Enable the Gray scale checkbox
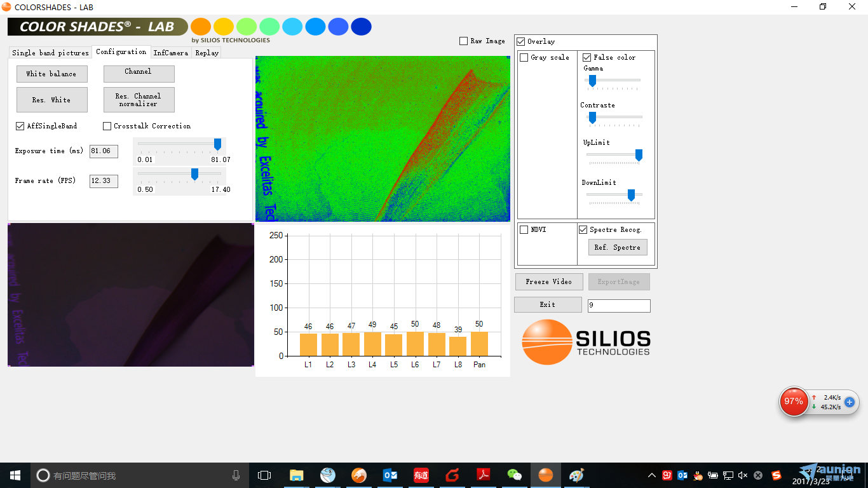 pyautogui.click(x=524, y=57)
